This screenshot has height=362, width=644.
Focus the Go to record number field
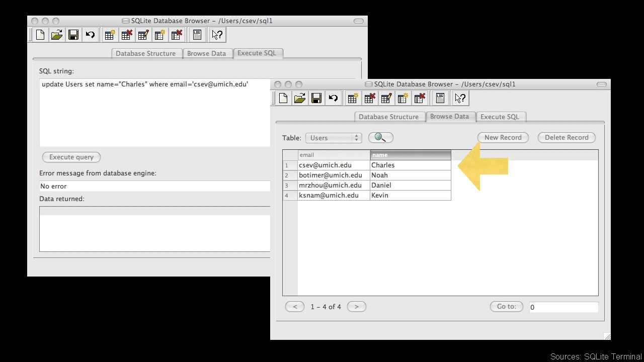click(564, 307)
